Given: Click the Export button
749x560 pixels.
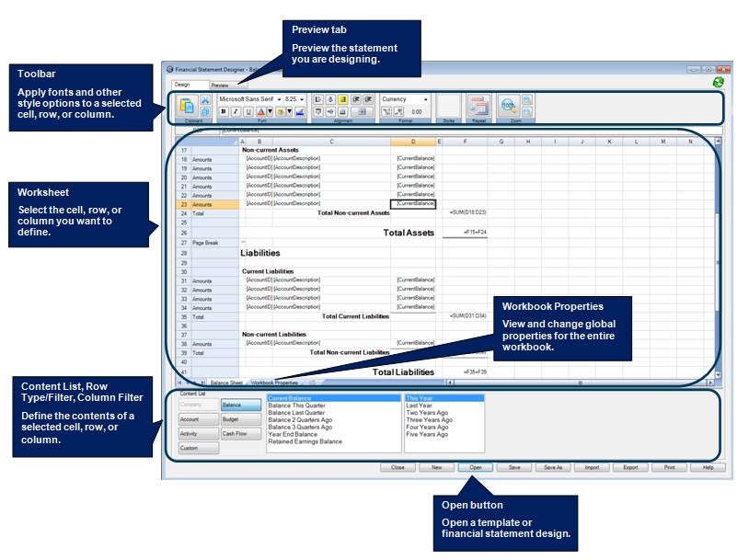Looking at the screenshot, I should coord(630,467).
